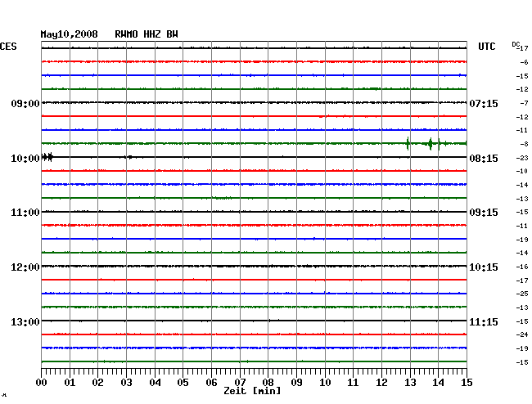The height and width of the screenshot is (404, 532).
Task: Select the 10 minute axis label
Action: (325, 383)
